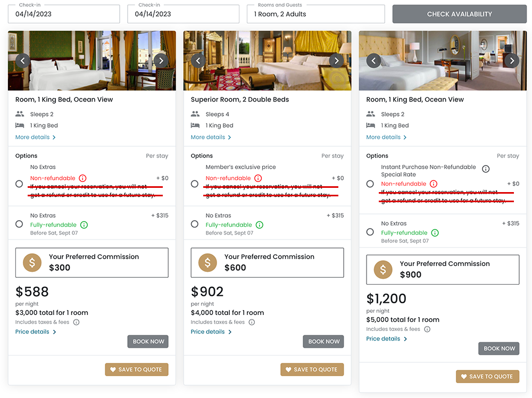Screen dimensions: 532x398
Task: Select Instant Purchase Non-Refundable rate radio
Action: coord(370,184)
